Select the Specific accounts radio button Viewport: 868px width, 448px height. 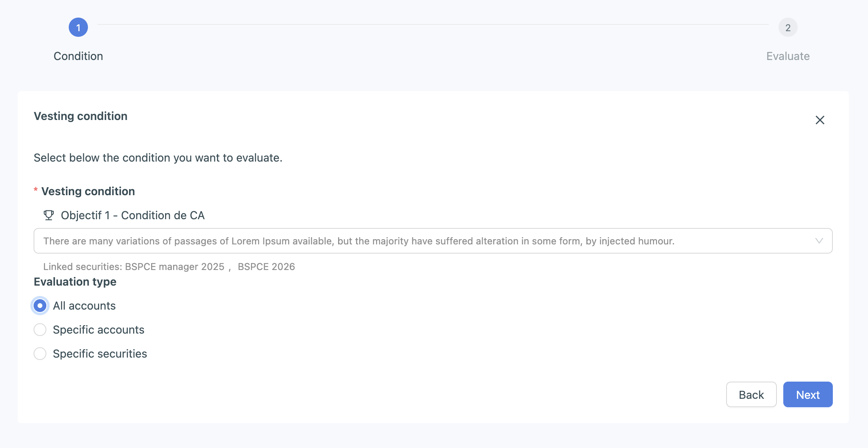[40, 330]
